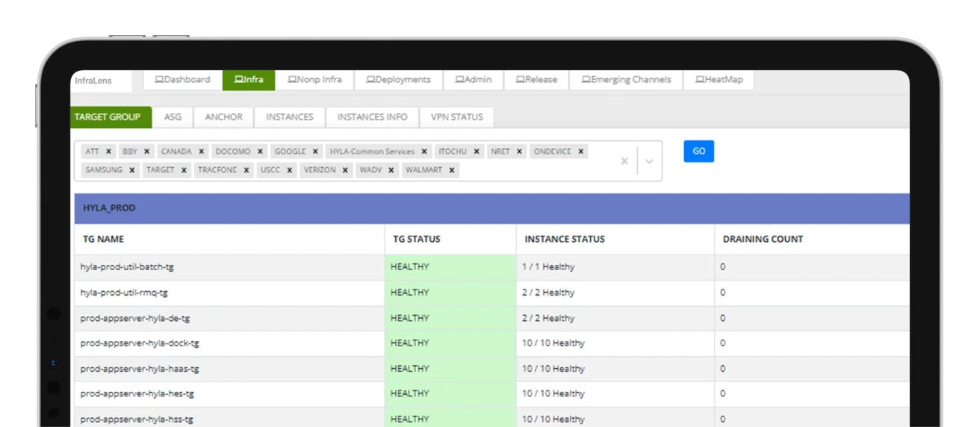Viewport: 980px width, 427px height.
Task: Open the HeatMap tab
Action: pos(719,80)
